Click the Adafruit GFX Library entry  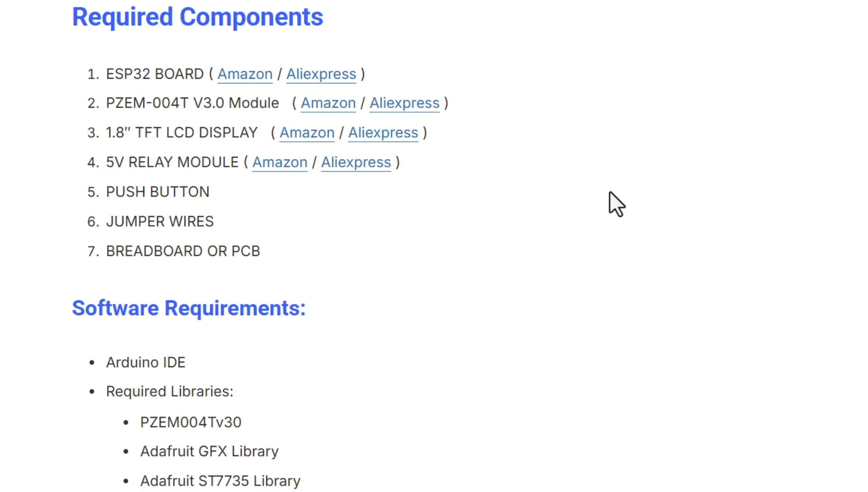click(x=209, y=451)
